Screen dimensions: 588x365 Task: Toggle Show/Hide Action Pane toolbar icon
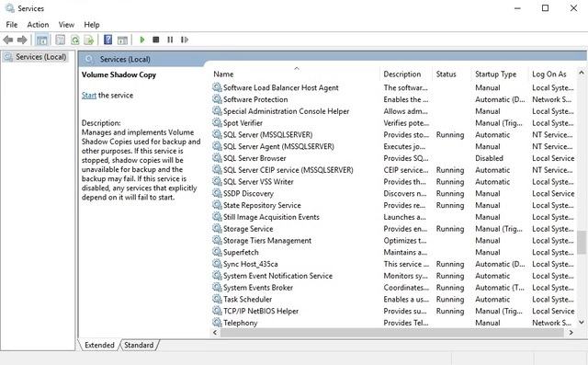122,40
